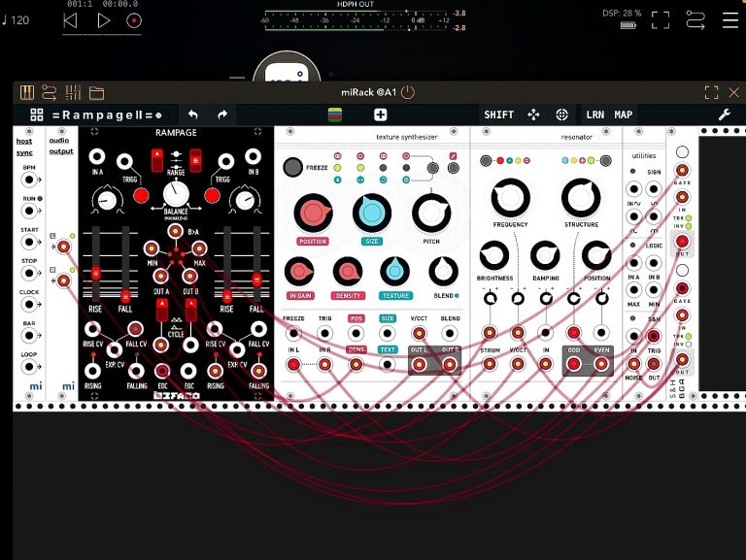746x560 pixels.
Task: Toggle fullscreen icon in top host bar
Action: tap(660, 20)
